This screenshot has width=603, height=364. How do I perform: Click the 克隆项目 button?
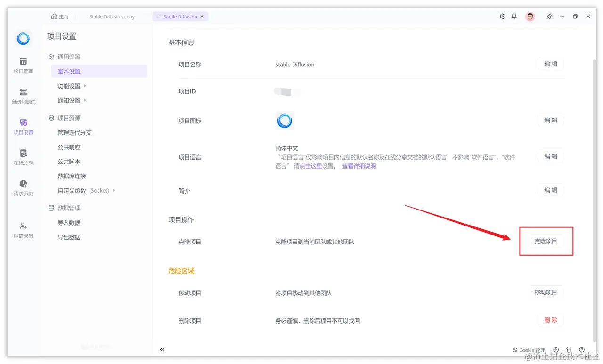pos(546,241)
